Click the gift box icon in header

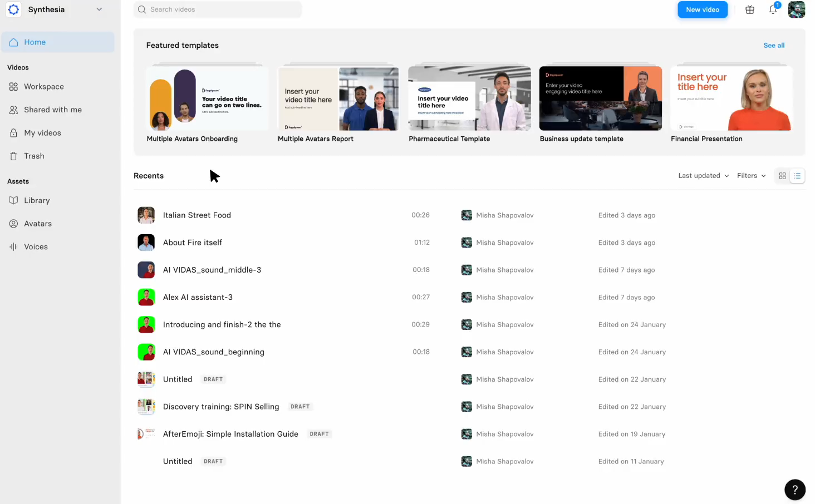click(x=750, y=9)
